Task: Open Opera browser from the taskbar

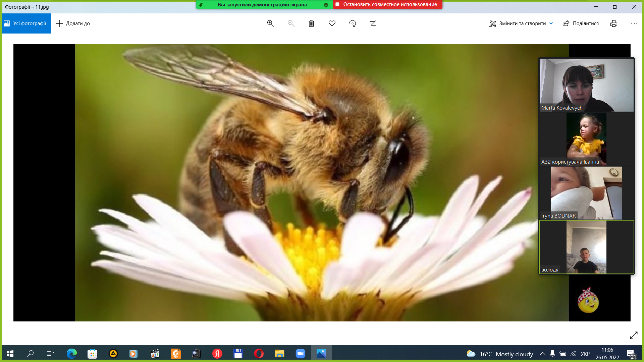Action: (259, 354)
